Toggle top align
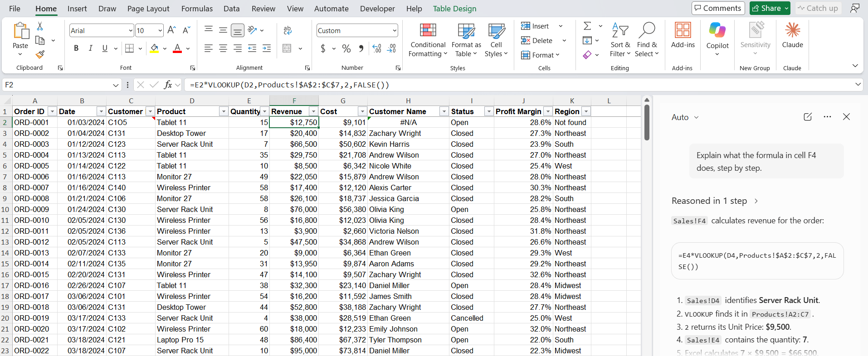The image size is (868, 356). [209, 30]
